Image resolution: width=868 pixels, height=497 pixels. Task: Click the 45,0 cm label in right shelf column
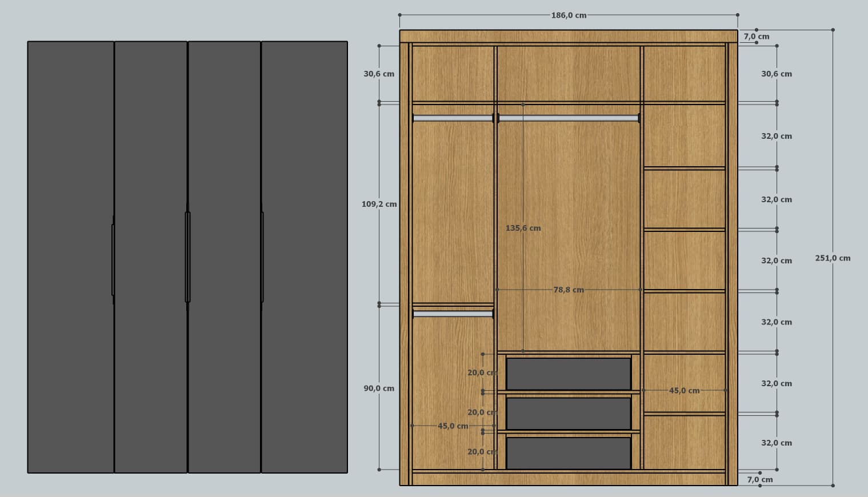pos(685,391)
